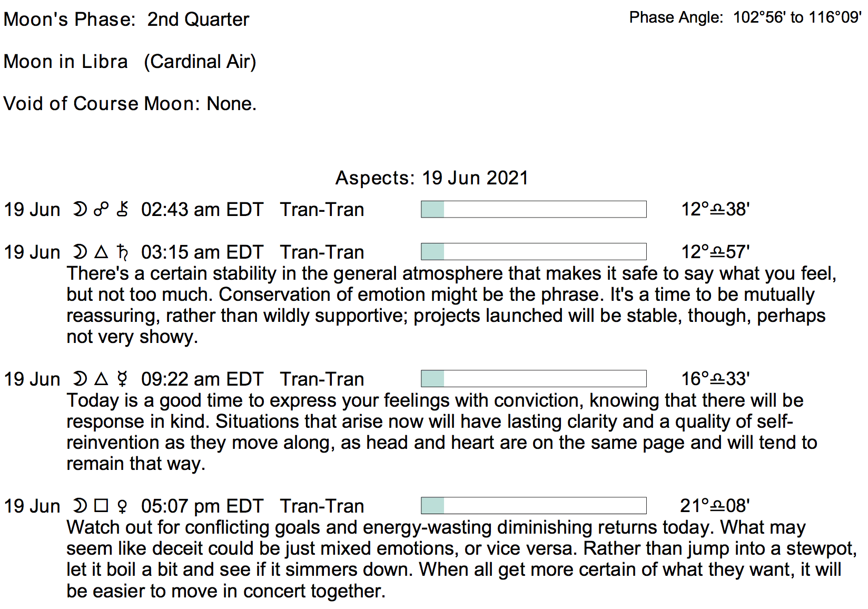Viewport: 868px width, 609px height.
Task: Click the progress bar for the 02:43 am aspect
Action: (x=534, y=209)
